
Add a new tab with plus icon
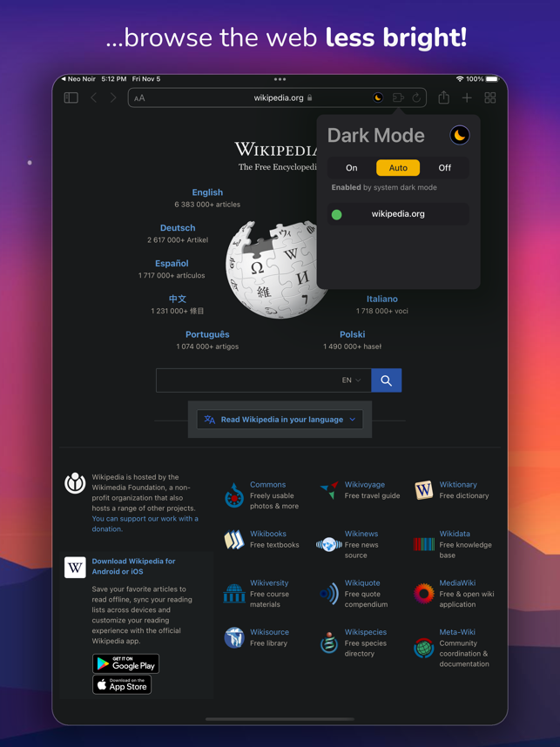(x=467, y=98)
